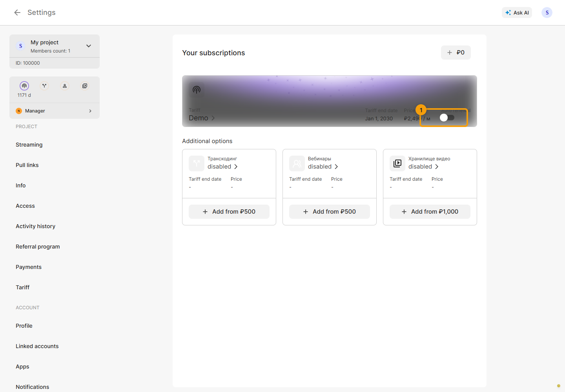Open the Profile account page
565x392 pixels.
pos(24,326)
